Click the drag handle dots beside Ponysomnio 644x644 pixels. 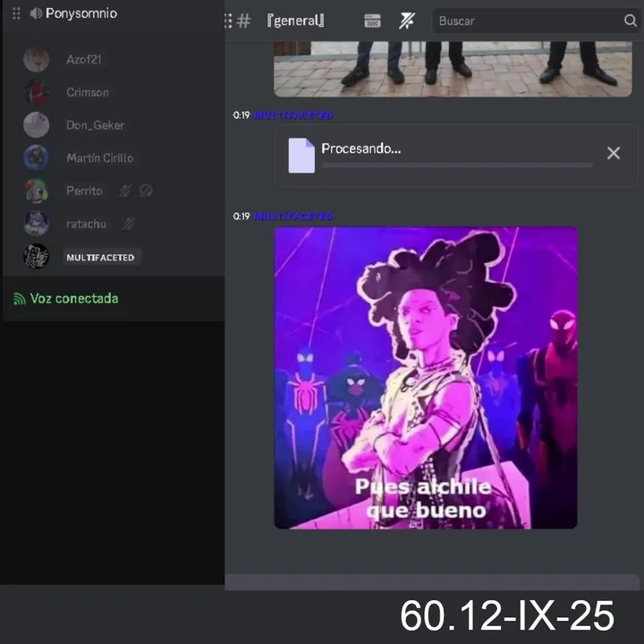coord(16,13)
